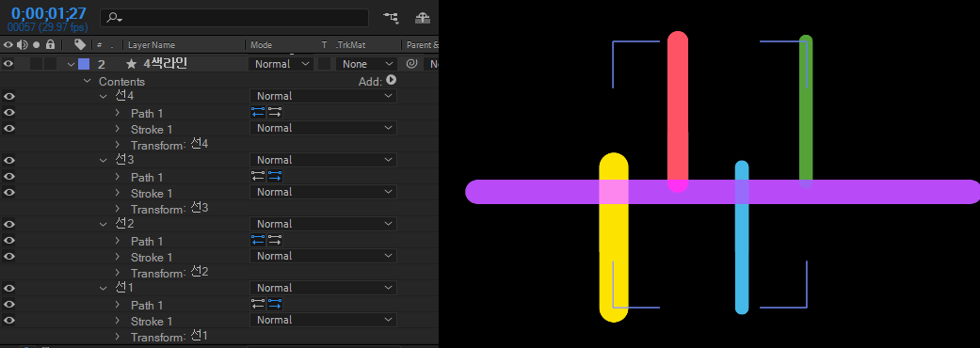Click the Label tag column header icon
Viewport: 980px width, 348px height.
click(80, 44)
